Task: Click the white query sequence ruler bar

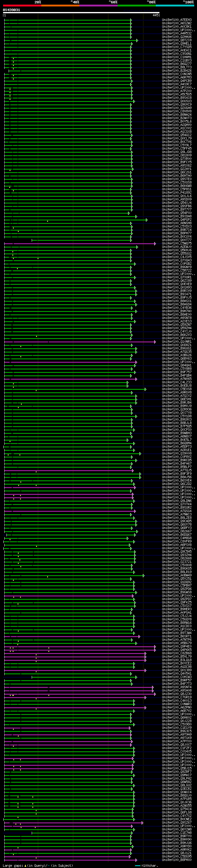Action: pyautogui.click(x=81, y=13)
